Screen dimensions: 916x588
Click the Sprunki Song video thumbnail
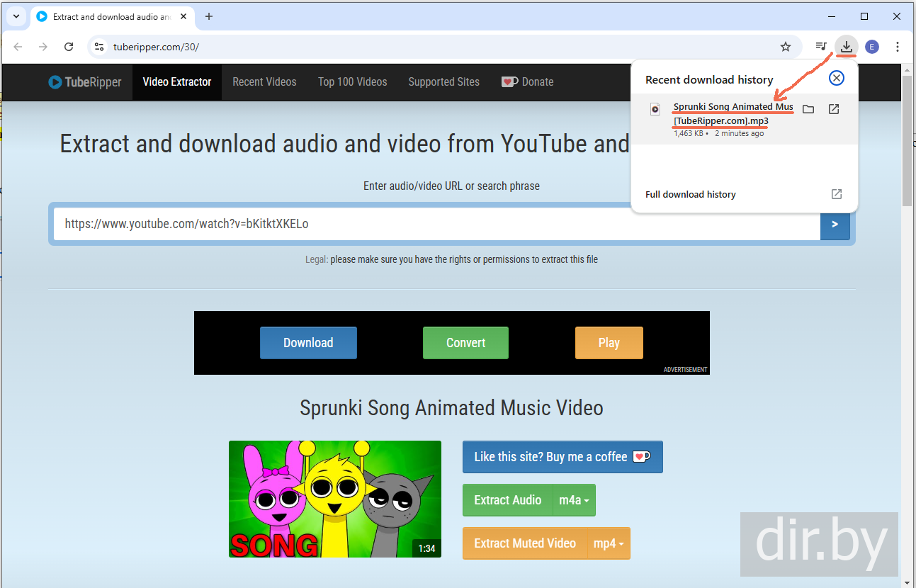(334, 499)
